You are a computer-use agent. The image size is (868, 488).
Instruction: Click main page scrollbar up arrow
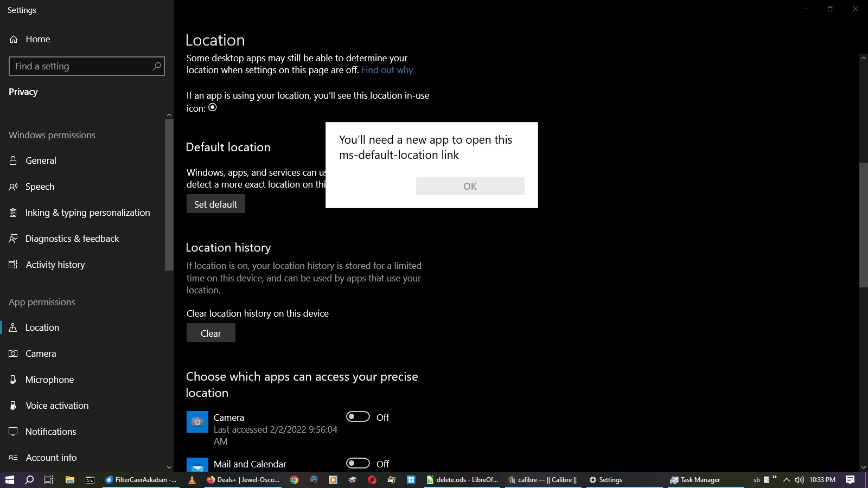864,57
